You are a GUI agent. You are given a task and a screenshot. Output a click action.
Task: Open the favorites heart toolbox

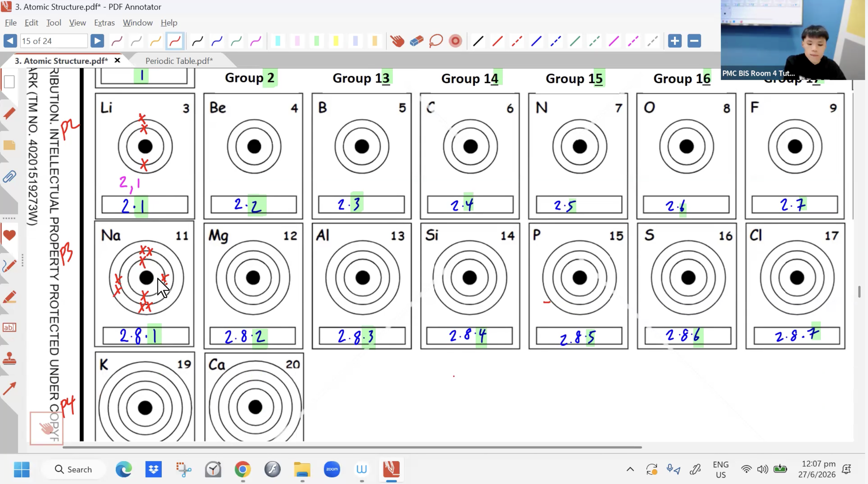(9, 235)
